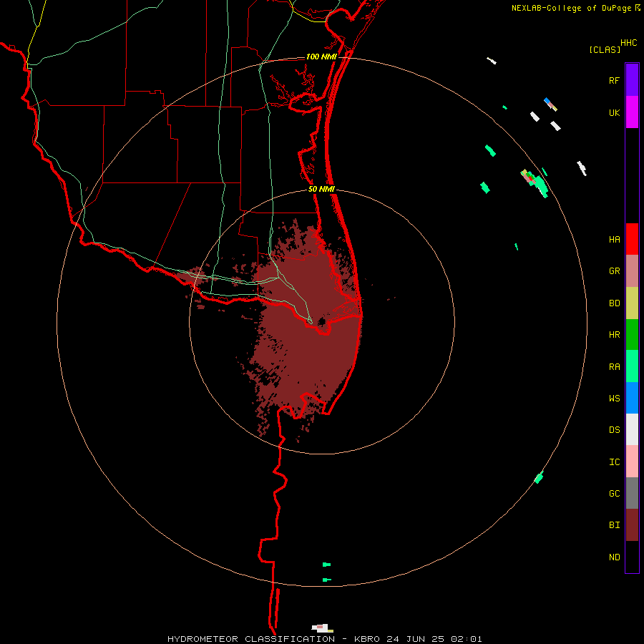Viewport: 644px width, 644px height.
Task: Pick the RA light green legend swatch
Action: (x=632, y=366)
